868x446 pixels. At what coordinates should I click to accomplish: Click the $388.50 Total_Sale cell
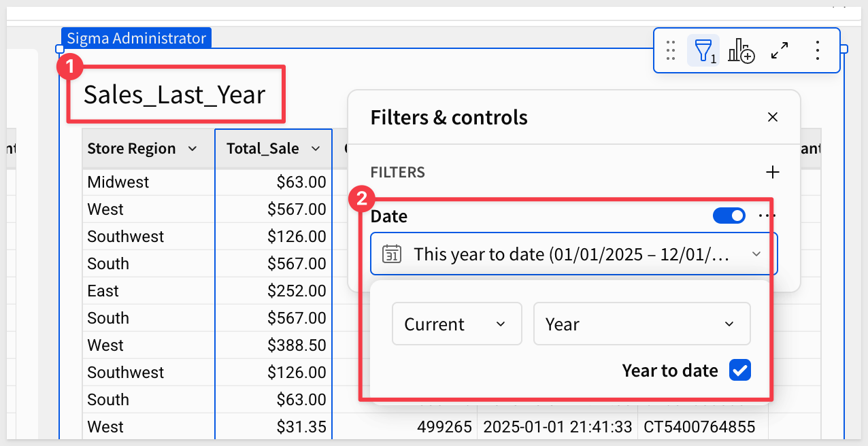pos(297,345)
